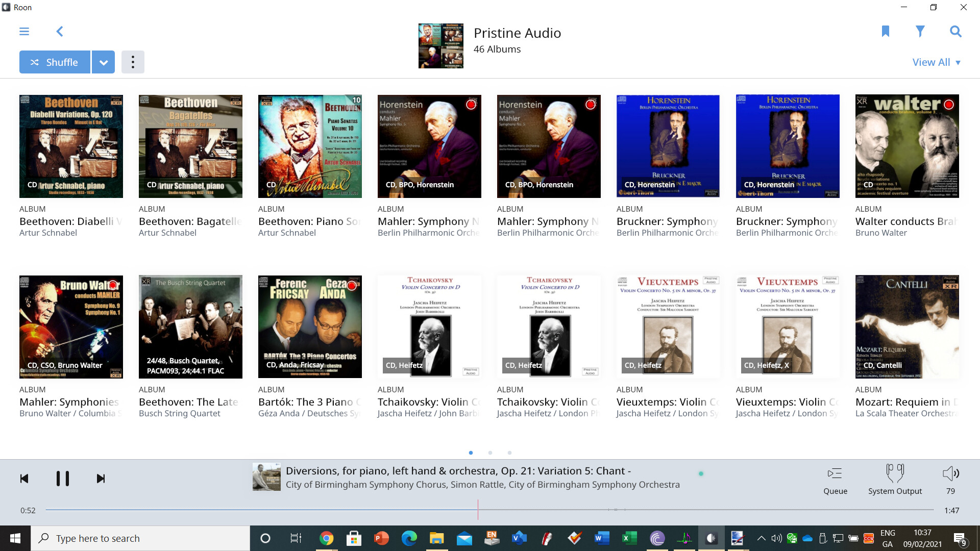Pause the current playback
This screenshot has height=551, width=980.
pos(62,479)
